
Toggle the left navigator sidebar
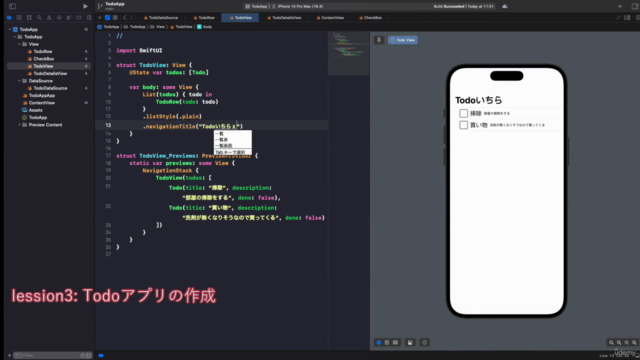(x=12, y=6)
